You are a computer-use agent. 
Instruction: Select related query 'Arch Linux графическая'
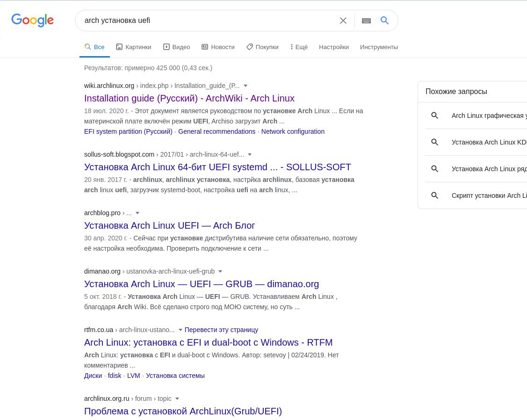pos(476,116)
